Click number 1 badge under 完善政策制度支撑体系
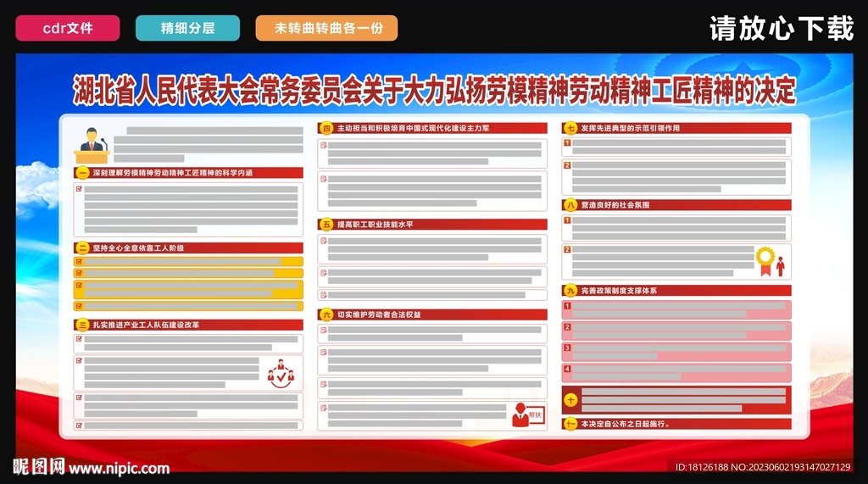The width and height of the screenshot is (868, 484). point(567,306)
